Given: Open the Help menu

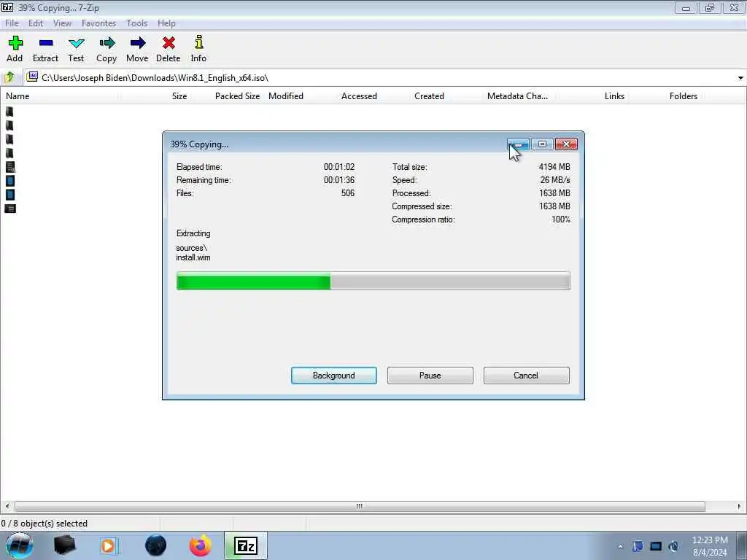Looking at the screenshot, I should (x=167, y=23).
